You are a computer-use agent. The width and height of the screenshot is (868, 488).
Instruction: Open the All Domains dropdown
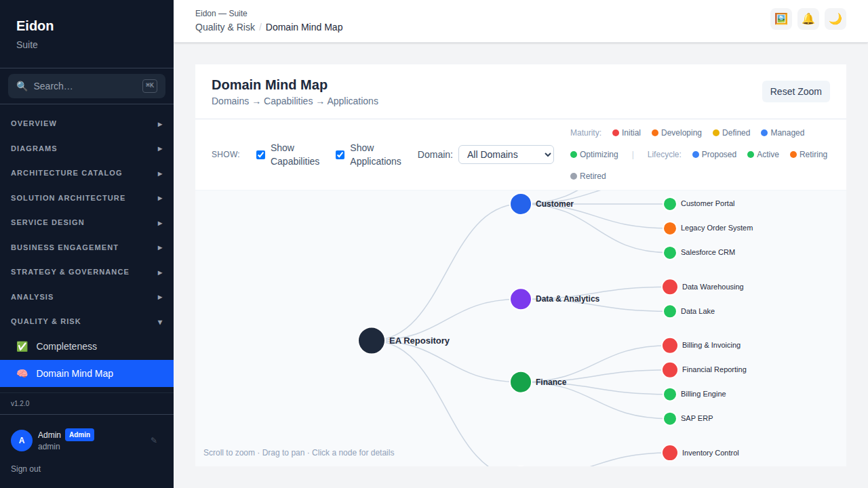(x=506, y=155)
